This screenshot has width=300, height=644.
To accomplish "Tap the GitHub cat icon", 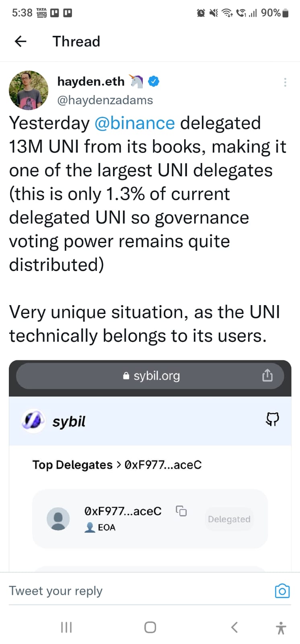I will click(x=272, y=419).
